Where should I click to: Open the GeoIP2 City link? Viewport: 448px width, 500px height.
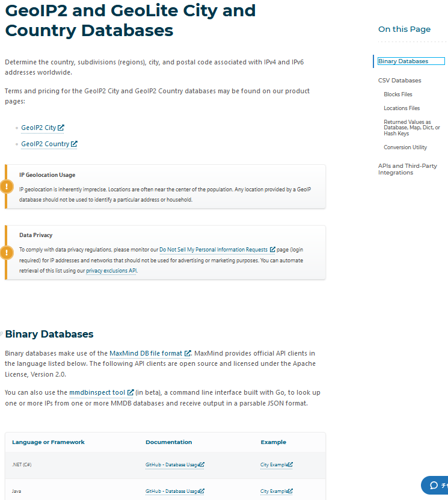pyautogui.click(x=42, y=128)
